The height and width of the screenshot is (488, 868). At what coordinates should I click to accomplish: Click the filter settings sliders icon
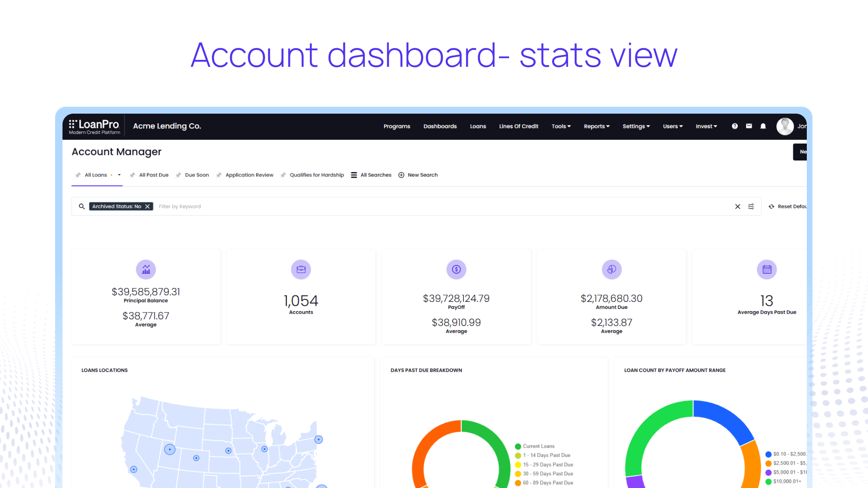coord(751,206)
